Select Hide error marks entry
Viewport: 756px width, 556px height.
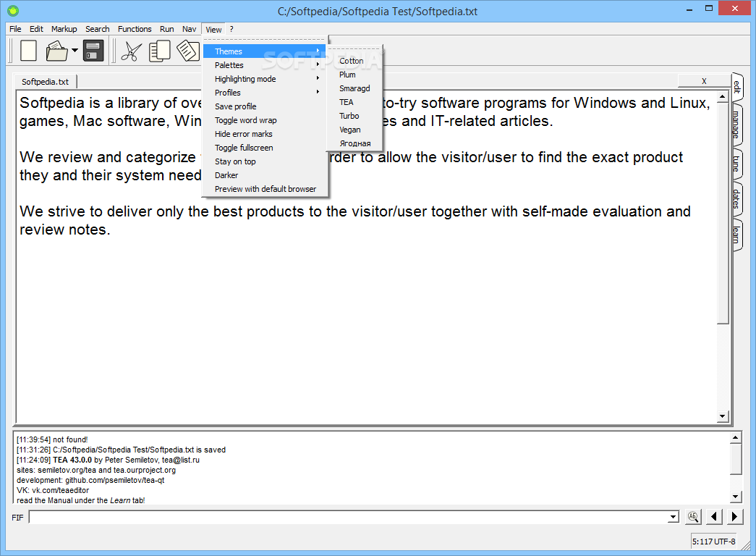tap(264, 134)
